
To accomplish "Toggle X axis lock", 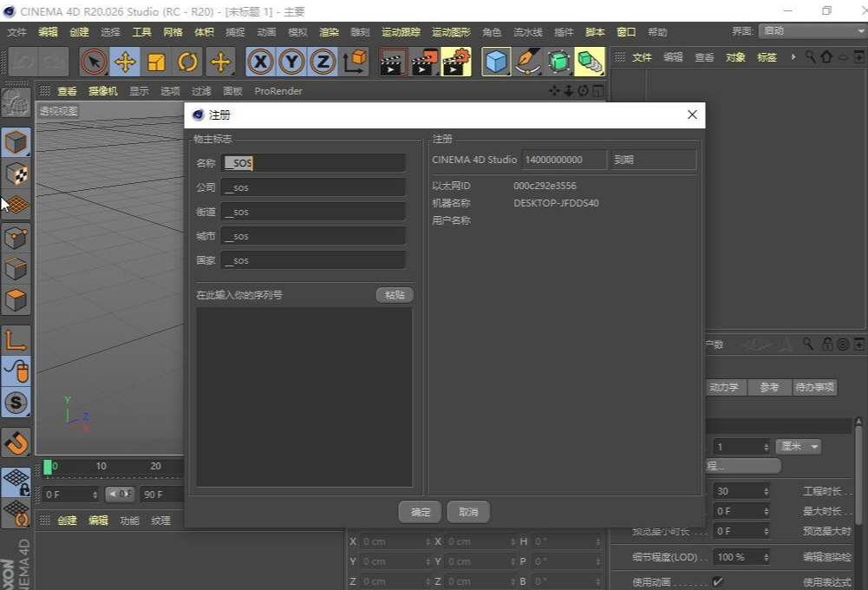I will [260, 62].
